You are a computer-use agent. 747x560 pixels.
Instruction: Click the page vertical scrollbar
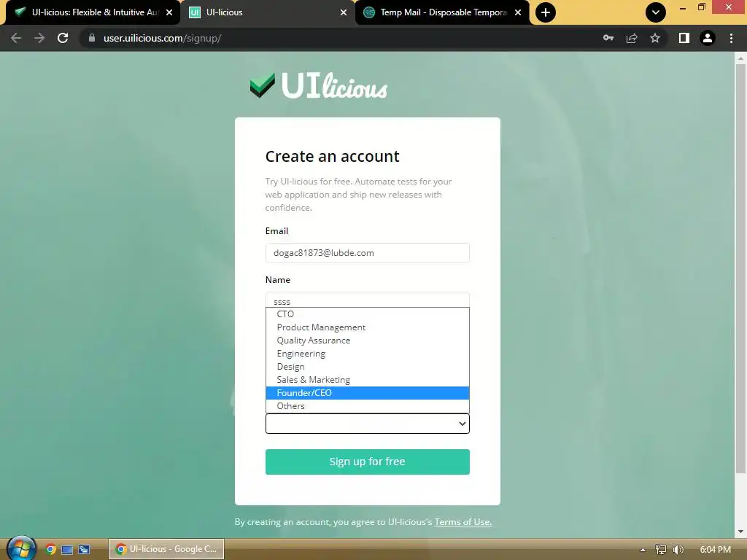point(740,267)
